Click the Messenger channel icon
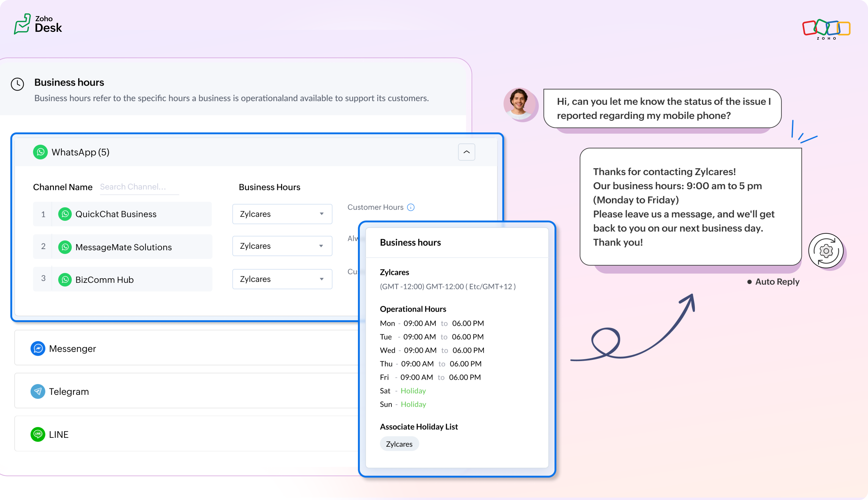This screenshot has width=868, height=500. [x=38, y=348]
